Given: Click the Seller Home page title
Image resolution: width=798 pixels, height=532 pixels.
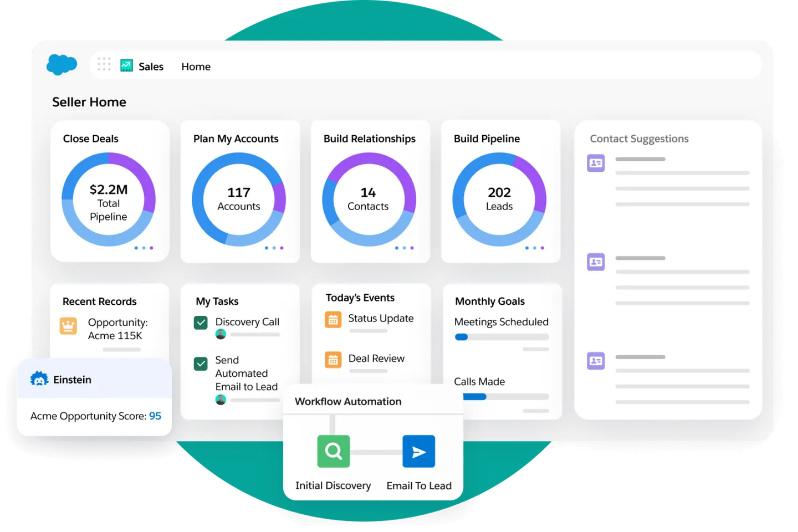Looking at the screenshot, I should pos(89,102).
